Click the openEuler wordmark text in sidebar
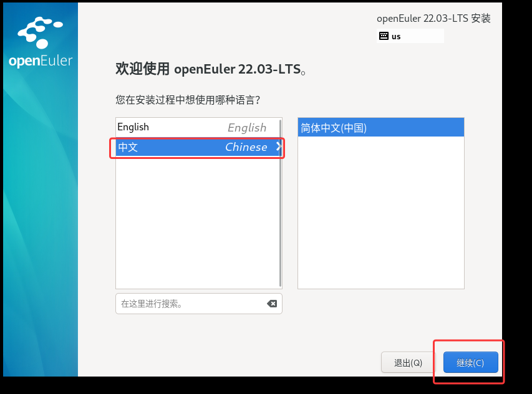This screenshot has width=532, height=394. point(41,60)
